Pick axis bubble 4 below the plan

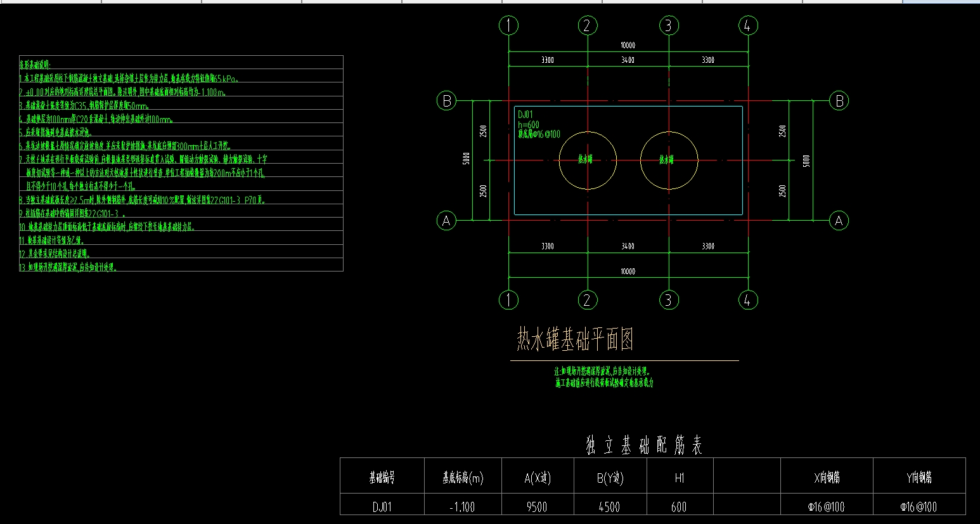pos(747,299)
